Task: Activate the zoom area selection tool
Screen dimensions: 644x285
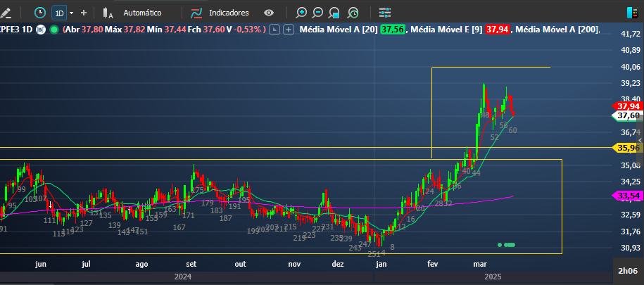Action: coord(335,13)
